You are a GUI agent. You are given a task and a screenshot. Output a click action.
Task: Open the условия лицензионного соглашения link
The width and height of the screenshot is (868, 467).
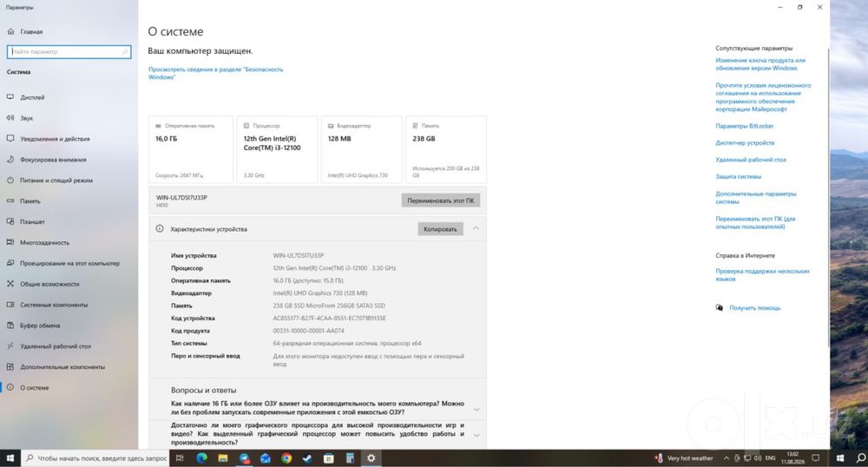(x=763, y=97)
